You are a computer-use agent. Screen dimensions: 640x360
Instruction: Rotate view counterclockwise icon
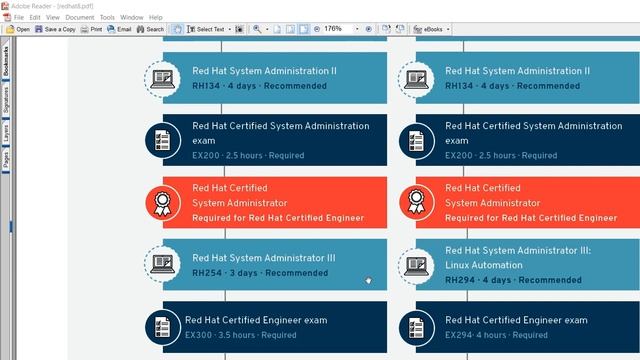pos(400,29)
